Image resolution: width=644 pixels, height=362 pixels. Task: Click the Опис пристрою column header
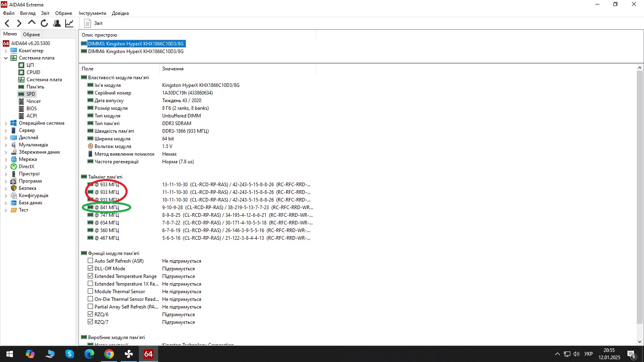click(x=198, y=35)
